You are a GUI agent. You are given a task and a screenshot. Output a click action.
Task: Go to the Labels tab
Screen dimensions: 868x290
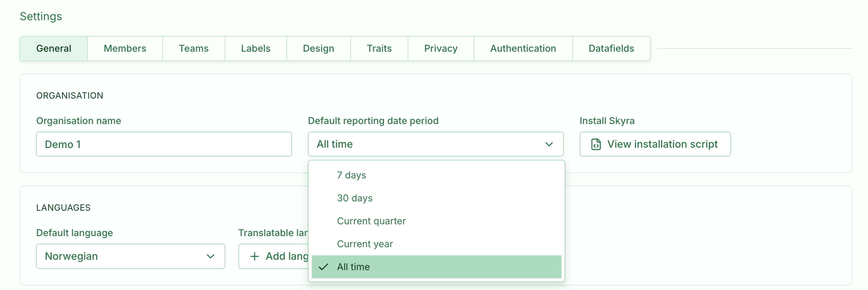pos(256,49)
